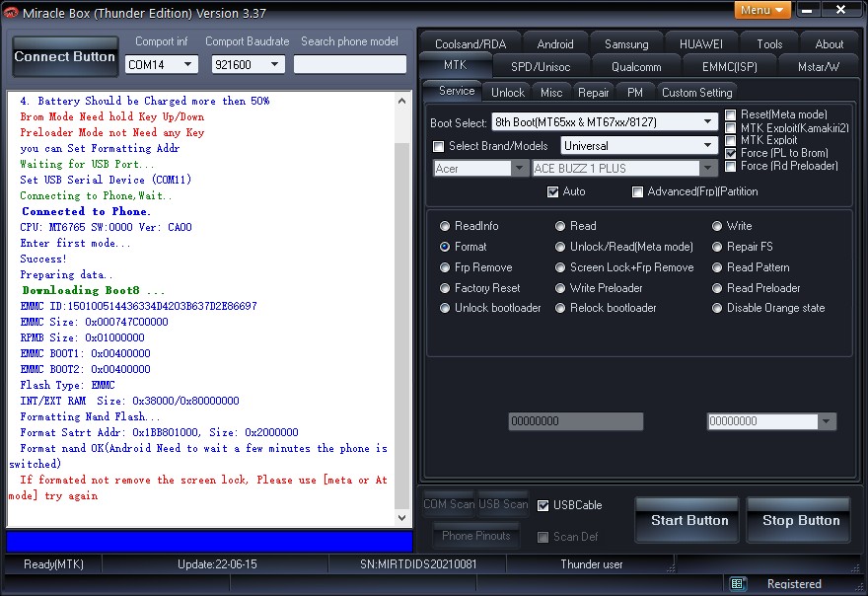
Task: Switch to the Android tab
Action: point(554,43)
